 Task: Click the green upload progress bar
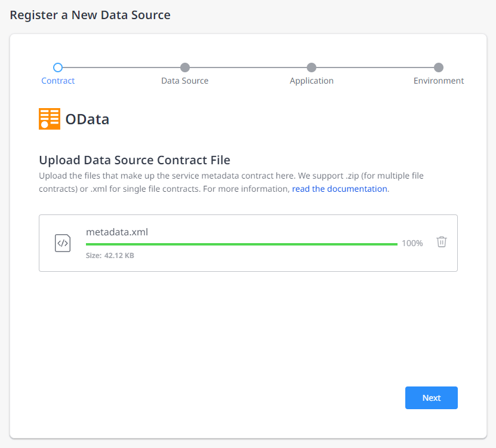tap(241, 244)
